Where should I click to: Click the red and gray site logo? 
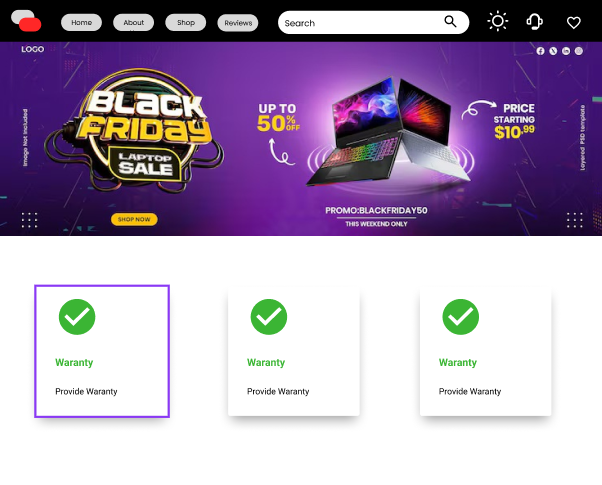pyautogui.click(x=26, y=20)
